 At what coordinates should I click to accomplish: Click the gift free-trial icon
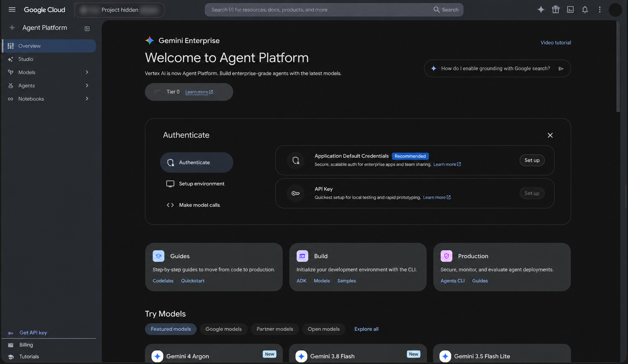pos(556,10)
